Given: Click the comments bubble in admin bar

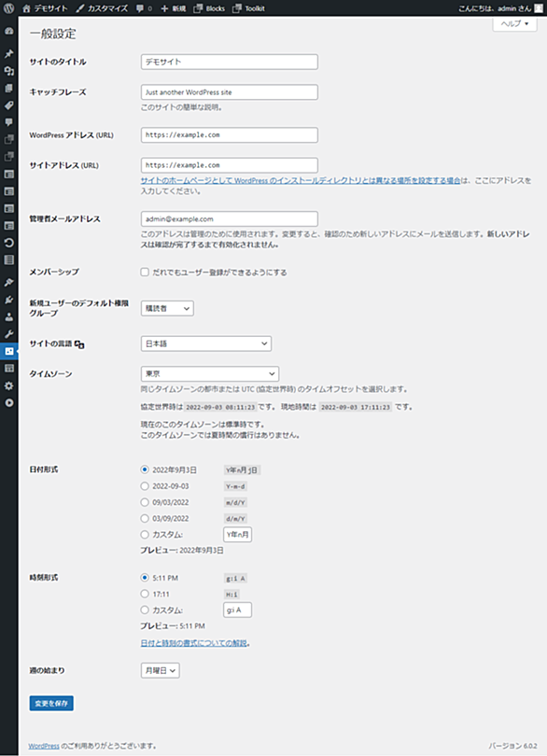Looking at the screenshot, I should click(x=143, y=8).
